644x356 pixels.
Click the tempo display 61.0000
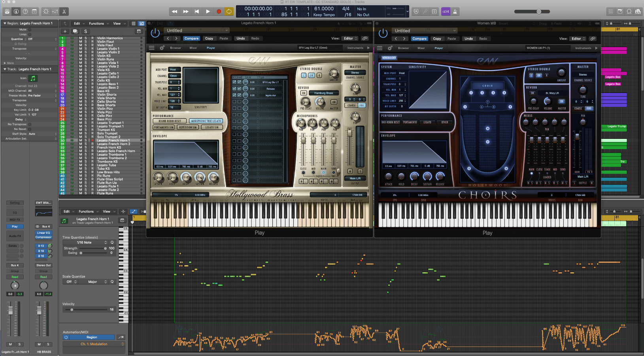click(324, 9)
